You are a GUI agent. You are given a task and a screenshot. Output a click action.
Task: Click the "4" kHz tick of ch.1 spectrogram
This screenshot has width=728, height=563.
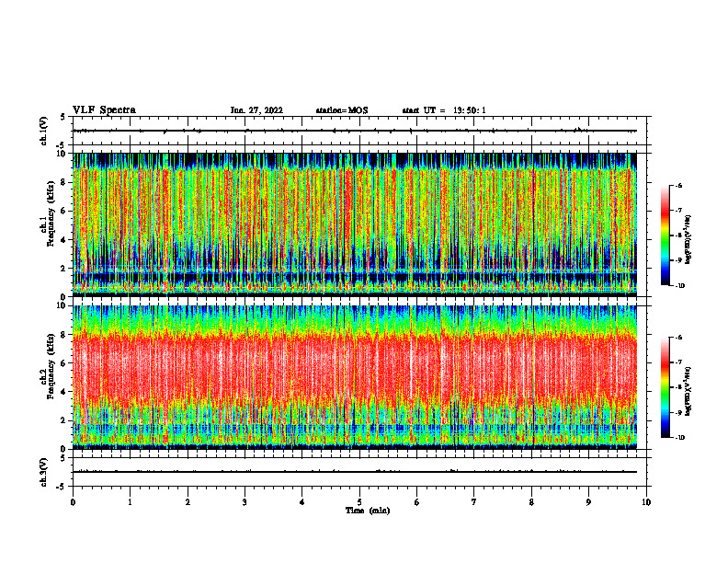tap(64, 240)
